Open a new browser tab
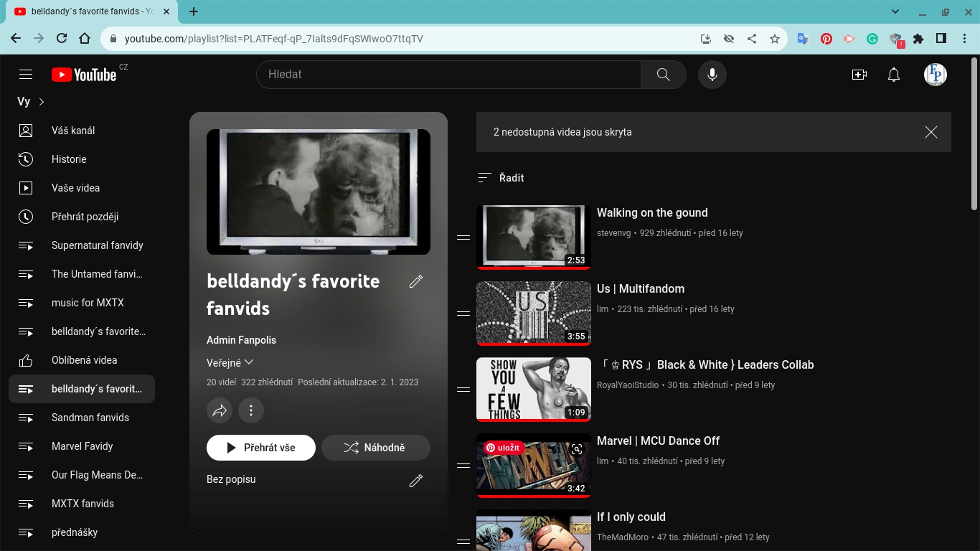Viewport: 980px width, 551px height. point(194,11)
